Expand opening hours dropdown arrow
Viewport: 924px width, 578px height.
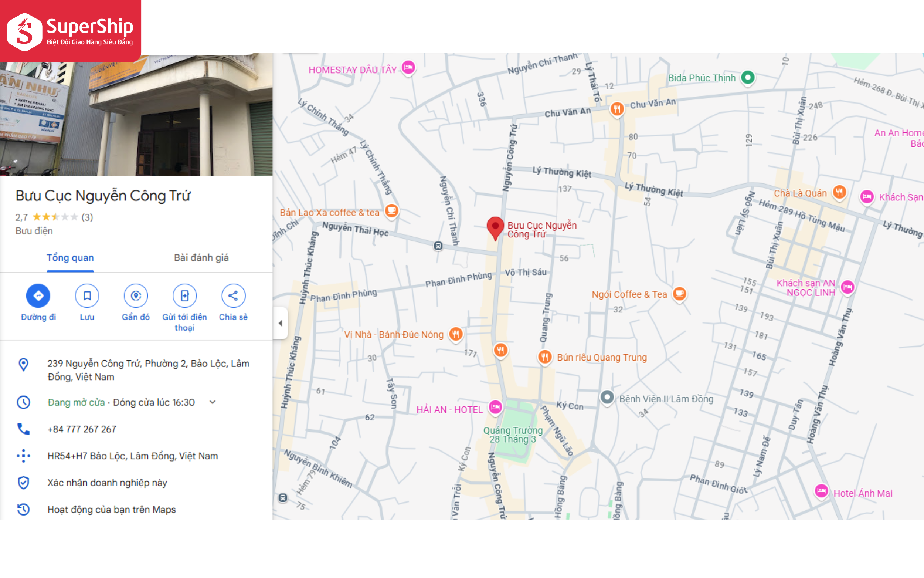213,402
